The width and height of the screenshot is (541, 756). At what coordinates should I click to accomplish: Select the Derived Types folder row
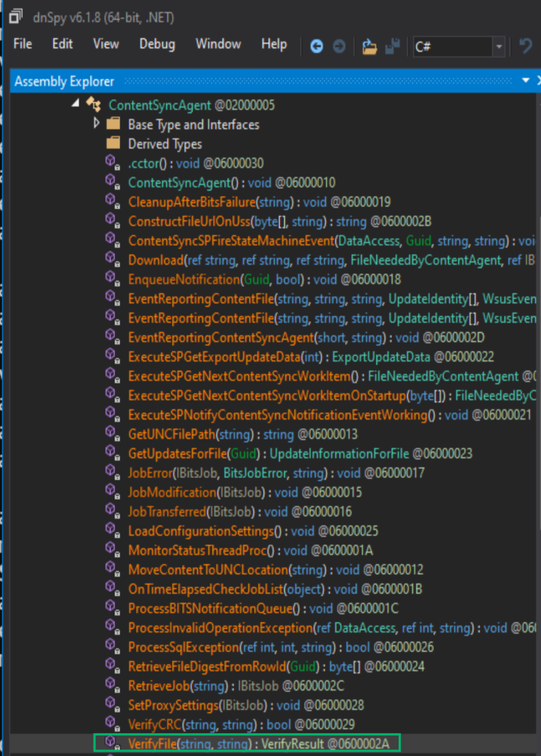[x=165, y=144]
